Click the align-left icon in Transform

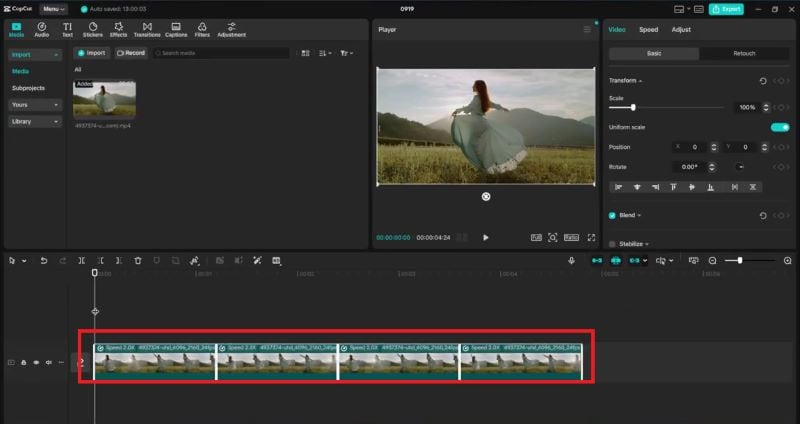point(619,187)
